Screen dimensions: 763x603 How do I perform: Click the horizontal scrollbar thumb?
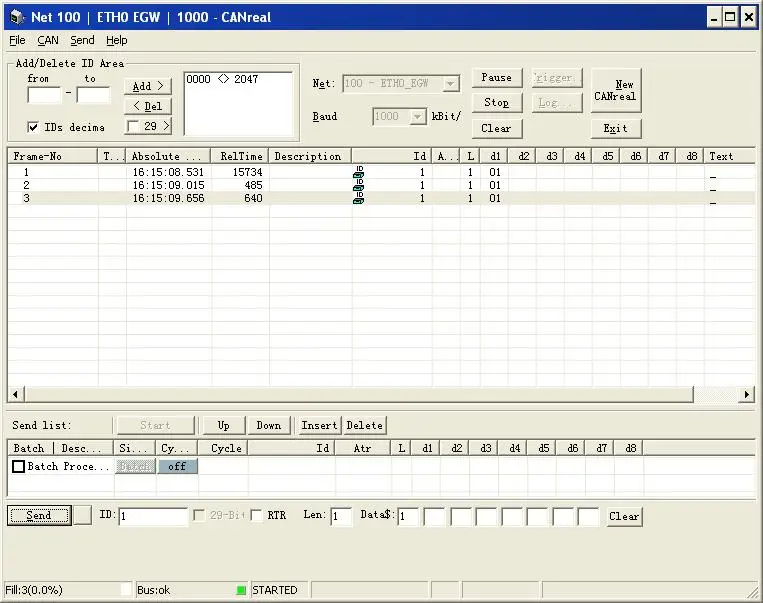tap(359, 394)
